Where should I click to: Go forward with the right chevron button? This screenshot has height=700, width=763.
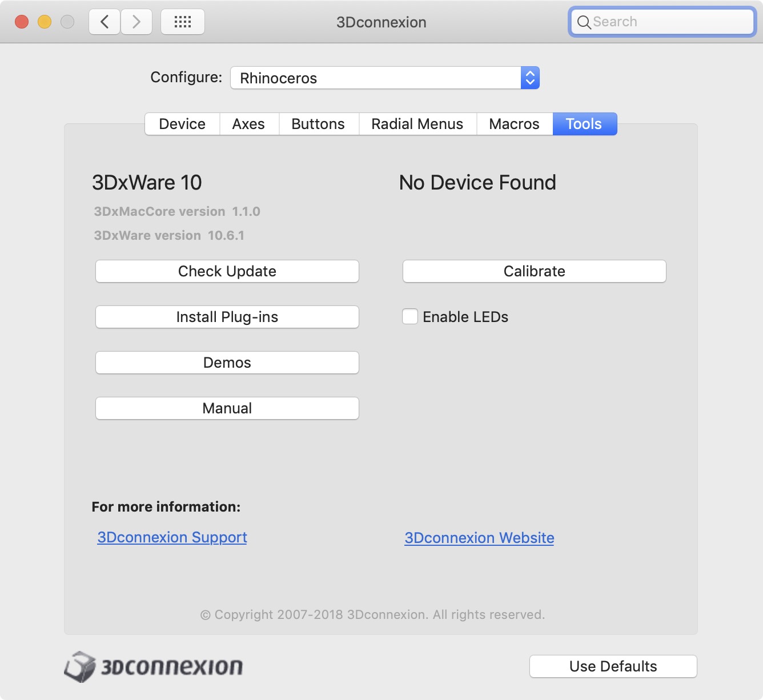[x=136, y=22]
